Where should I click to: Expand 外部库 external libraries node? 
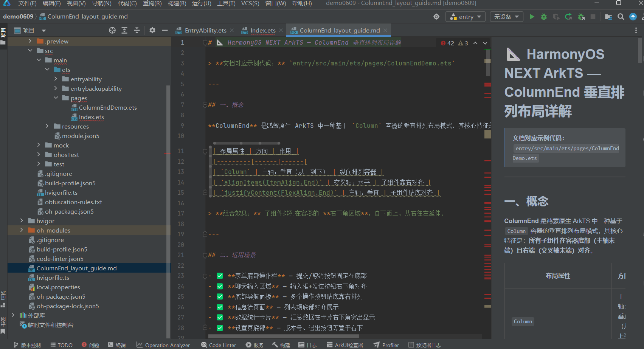[x=13, y=315]
